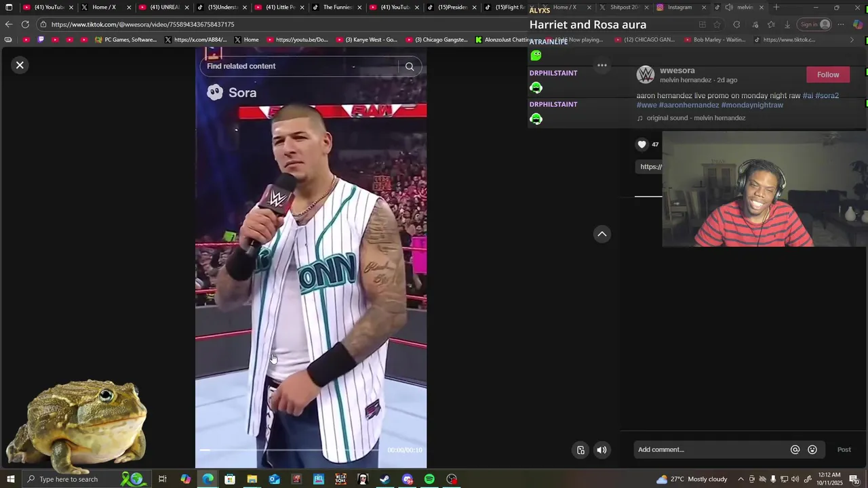Open the #mondaynightraw hashtag
This screenshot has width=868, height=488.
pyautogui.click(x=752, y=105)
